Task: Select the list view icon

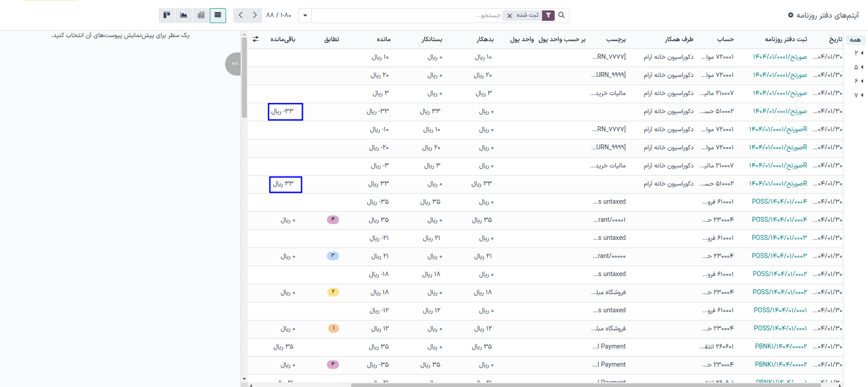Action: tap(218, 15)
